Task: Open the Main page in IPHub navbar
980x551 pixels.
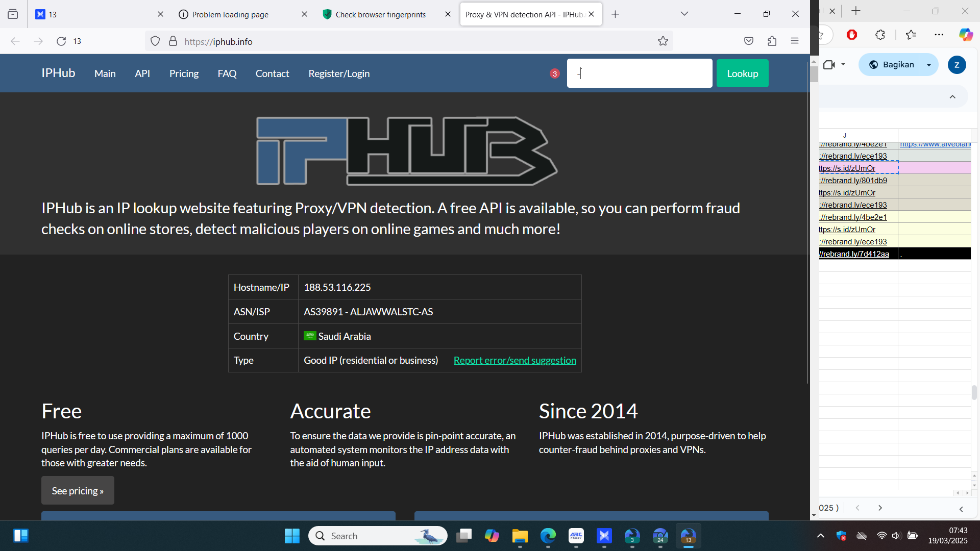Action: pyautogui.click(x=105, y=73)
